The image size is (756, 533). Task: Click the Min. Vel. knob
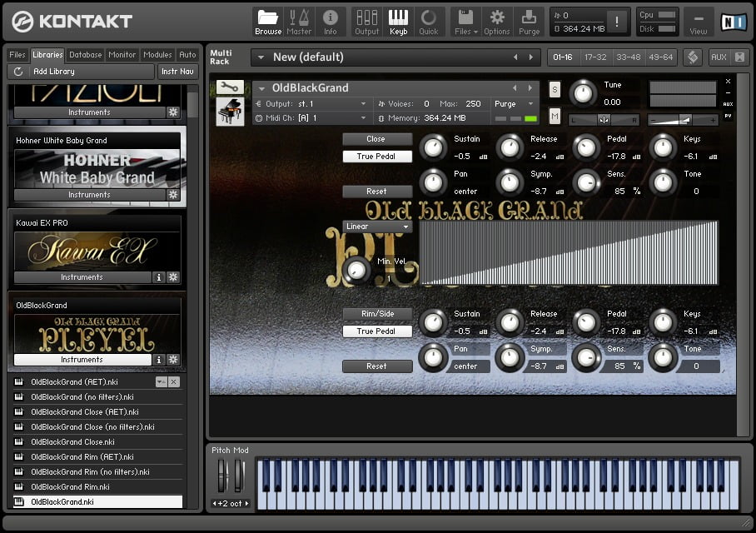click(x=356, y=270)
